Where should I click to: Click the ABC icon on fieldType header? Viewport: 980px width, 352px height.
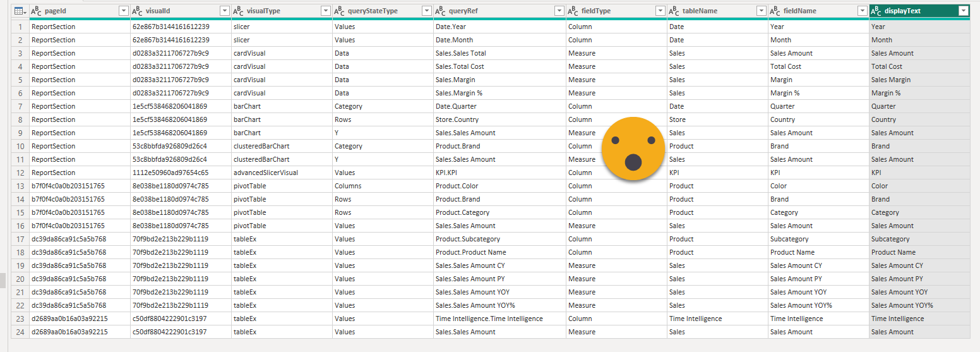(x=573, y=11)
